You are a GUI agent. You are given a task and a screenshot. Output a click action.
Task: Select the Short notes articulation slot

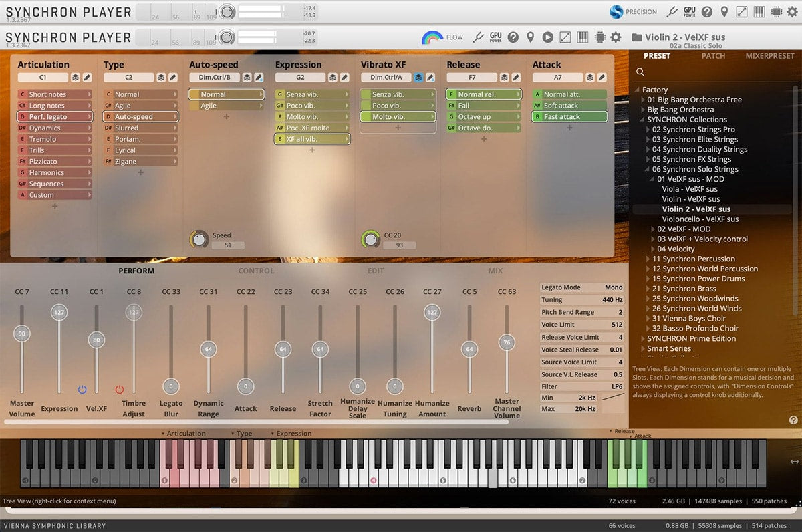(x=55, y=94)
